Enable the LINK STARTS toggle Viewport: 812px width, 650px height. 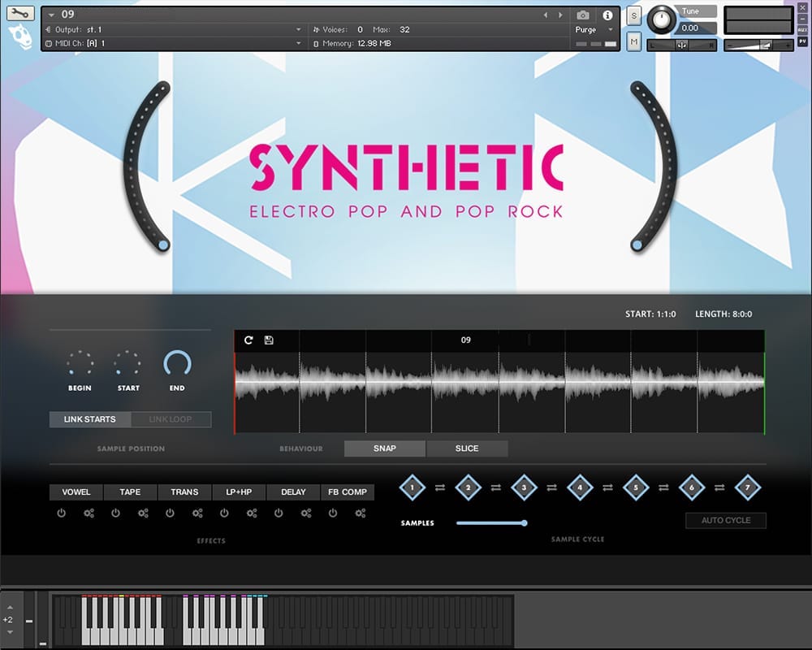89,419
